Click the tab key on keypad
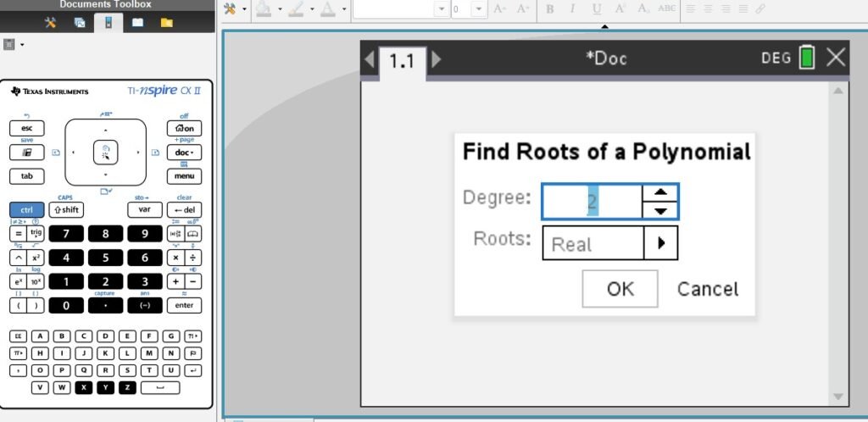The height and width of the screenshot is (422, 868). click(26, 176)
